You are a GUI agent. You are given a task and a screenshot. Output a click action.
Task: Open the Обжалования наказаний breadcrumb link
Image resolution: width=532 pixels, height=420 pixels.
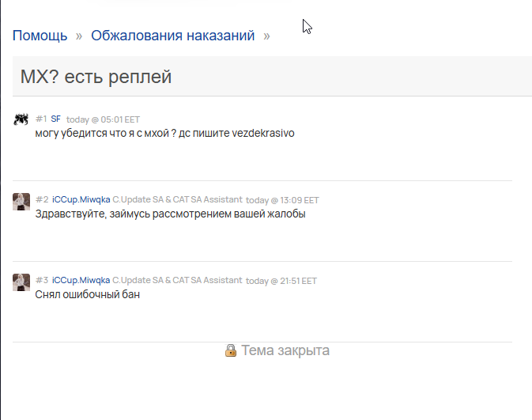(172, 36)
